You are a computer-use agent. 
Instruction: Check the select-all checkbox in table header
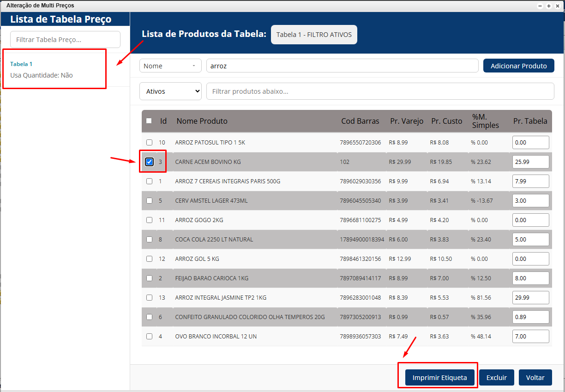point(149,121)
